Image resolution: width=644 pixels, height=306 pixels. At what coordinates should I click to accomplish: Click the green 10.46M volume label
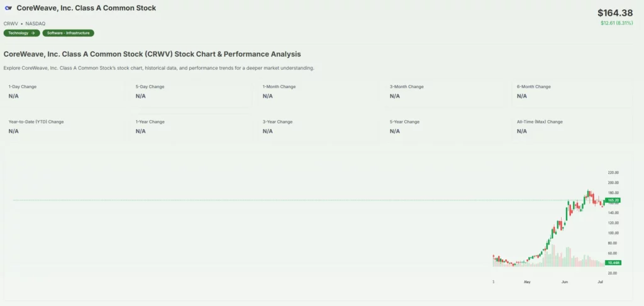point(613,262)
